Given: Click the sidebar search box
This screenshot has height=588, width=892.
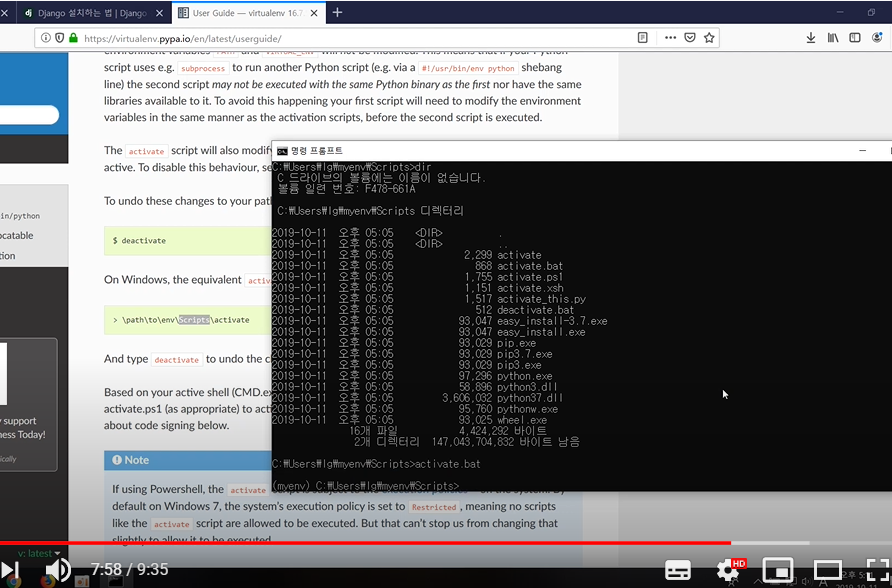Looking at the screenshot, I should coord(30,115).
